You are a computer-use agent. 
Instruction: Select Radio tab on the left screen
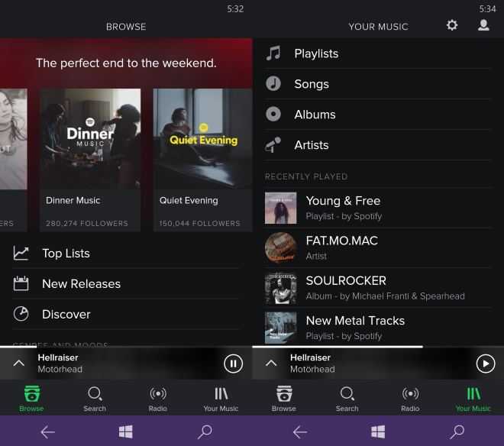coord(158,399)
